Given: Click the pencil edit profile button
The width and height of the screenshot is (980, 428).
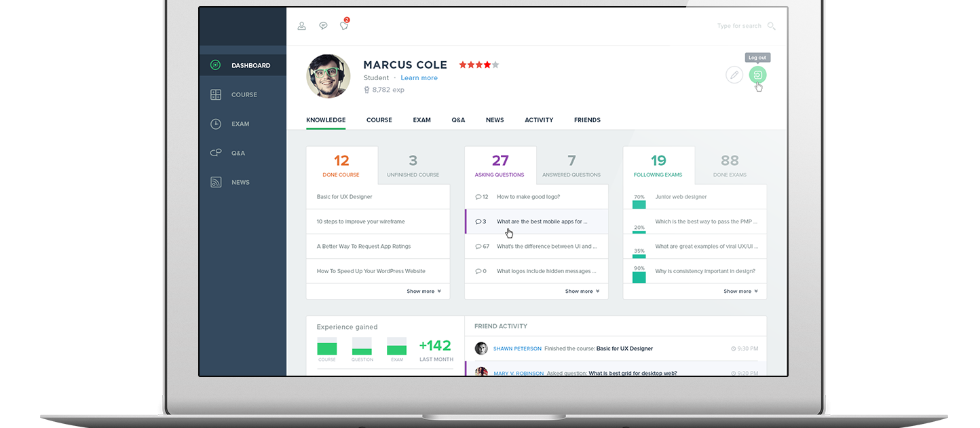Looking at the screenshot, I should point(734,75).
